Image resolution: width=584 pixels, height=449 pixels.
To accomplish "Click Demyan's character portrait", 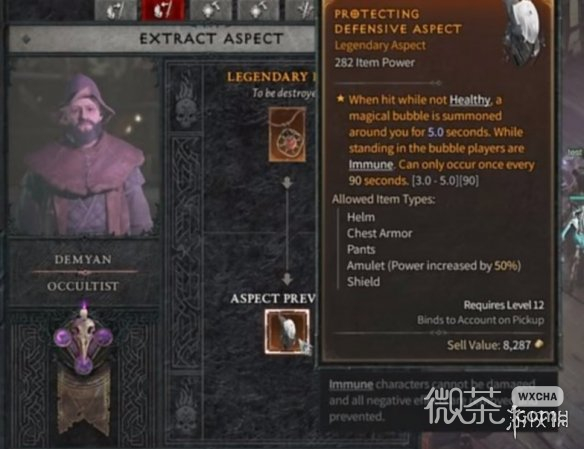I will tap(83, 147).
